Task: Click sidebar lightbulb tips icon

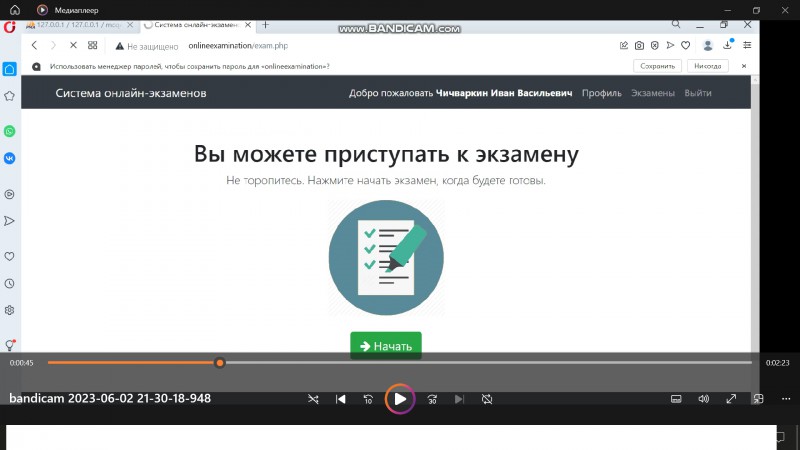Action: click(x=10, y=345)
